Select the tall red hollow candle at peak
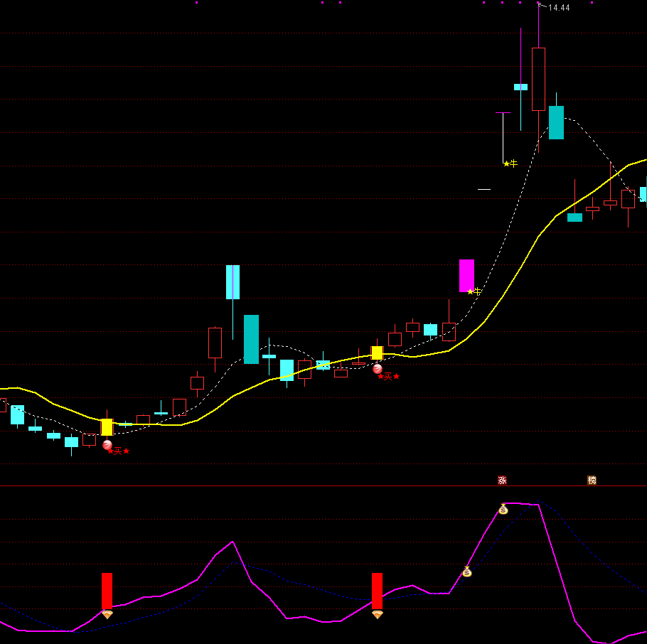This screenshot has height=644, width=647. pyautogui.click(x=538, y=79)
